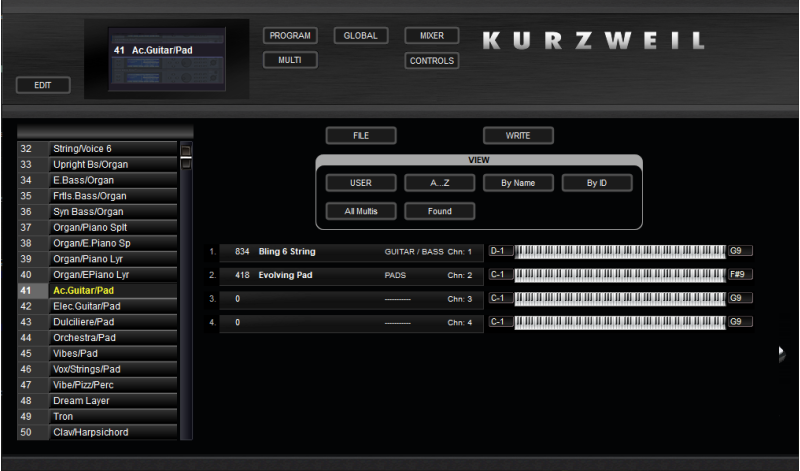Open the CONTROLS page
This screenshot has height=471, width=800.
click(431, 61)
